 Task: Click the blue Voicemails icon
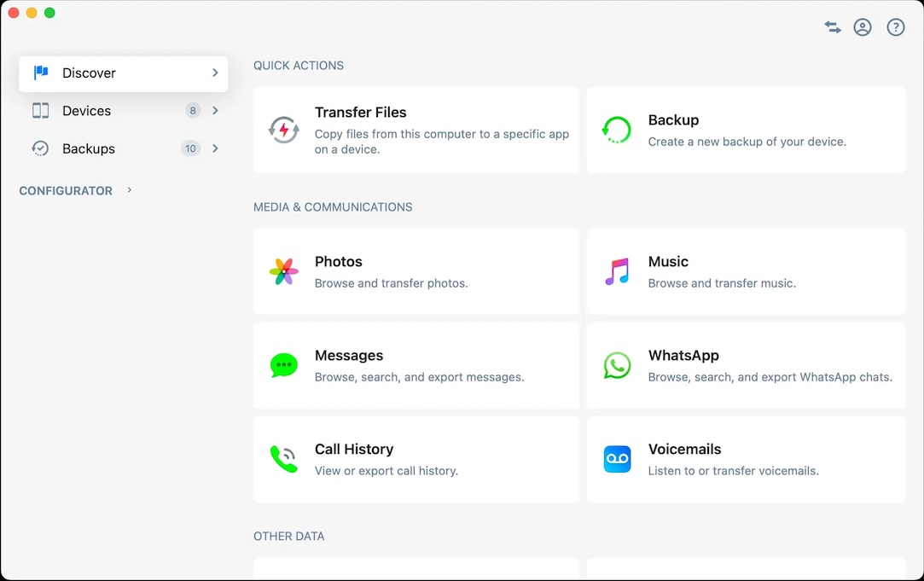point(617,459)
